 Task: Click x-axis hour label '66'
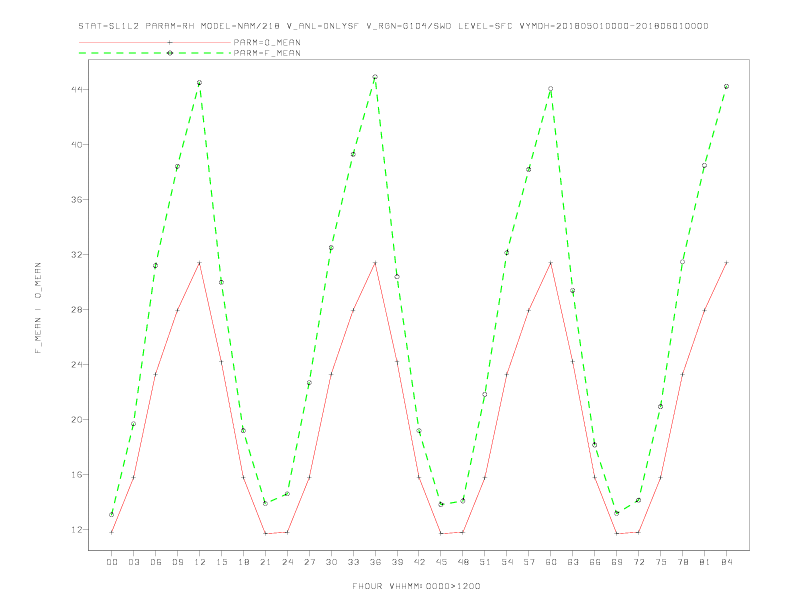pos(595,562)
